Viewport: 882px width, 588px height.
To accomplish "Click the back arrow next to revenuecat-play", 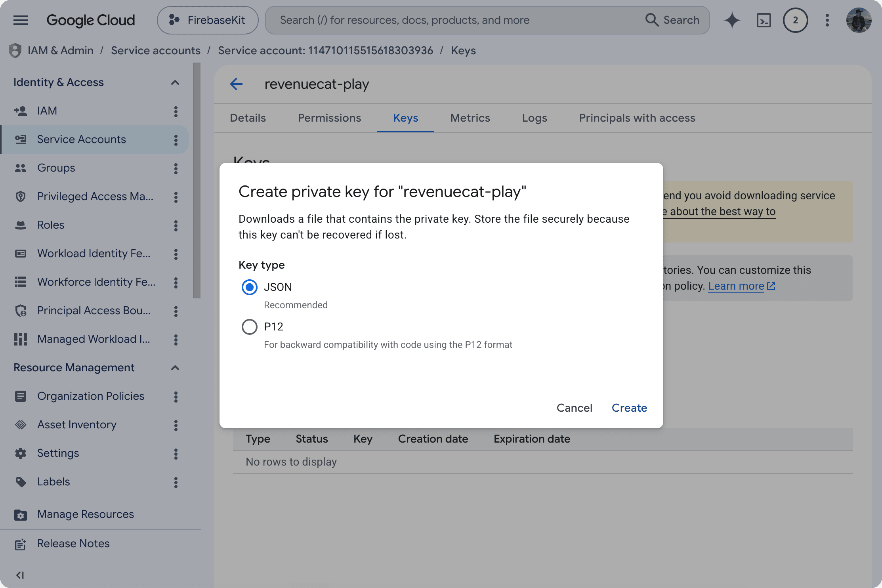I will 236,84.
